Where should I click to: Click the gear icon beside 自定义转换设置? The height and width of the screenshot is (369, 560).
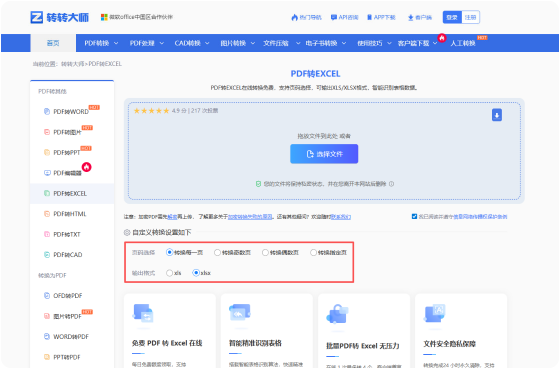tap(127, 233)
